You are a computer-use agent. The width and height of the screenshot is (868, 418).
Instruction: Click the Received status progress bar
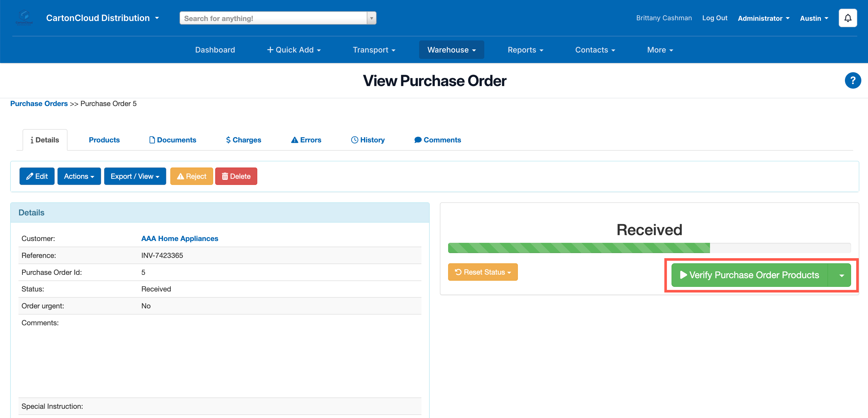[649, 248]
